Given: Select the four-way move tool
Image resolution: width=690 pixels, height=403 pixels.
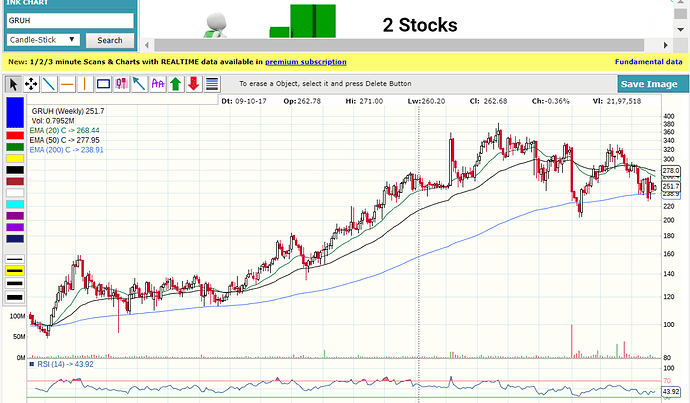Looking at the screenshot, I should click(x=32, y=84).
